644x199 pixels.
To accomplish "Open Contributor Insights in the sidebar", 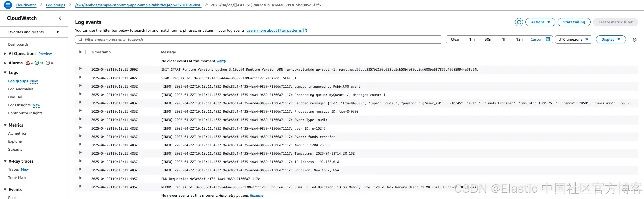I will 25,113.
